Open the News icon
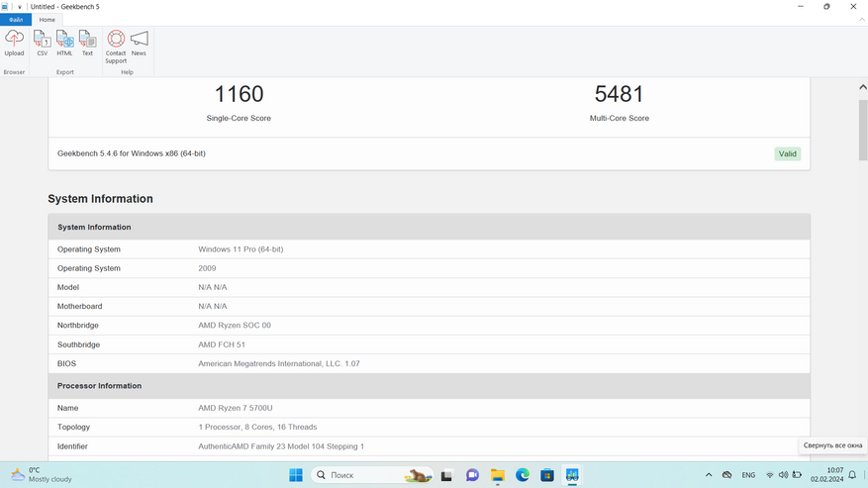The image size is (868, 488). click(x=139, y=44)
